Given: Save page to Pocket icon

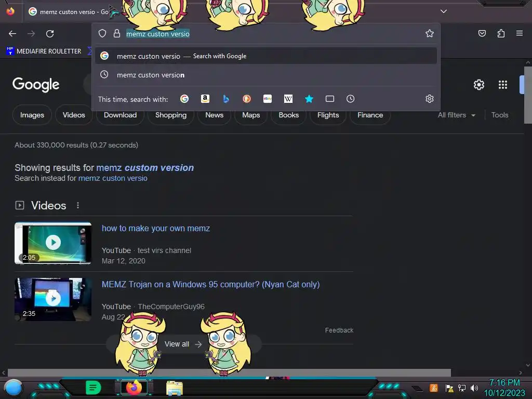Looking at the screenshot, I should pos(482,33).
